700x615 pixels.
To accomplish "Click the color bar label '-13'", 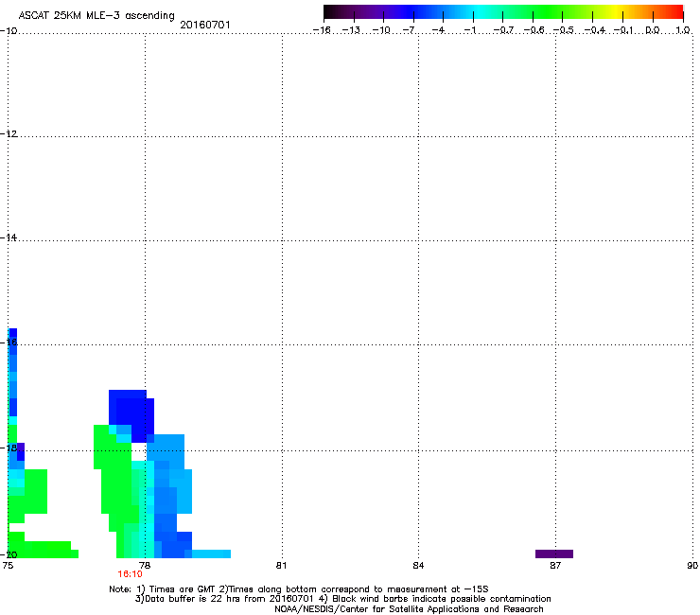I will coord(351,30).
